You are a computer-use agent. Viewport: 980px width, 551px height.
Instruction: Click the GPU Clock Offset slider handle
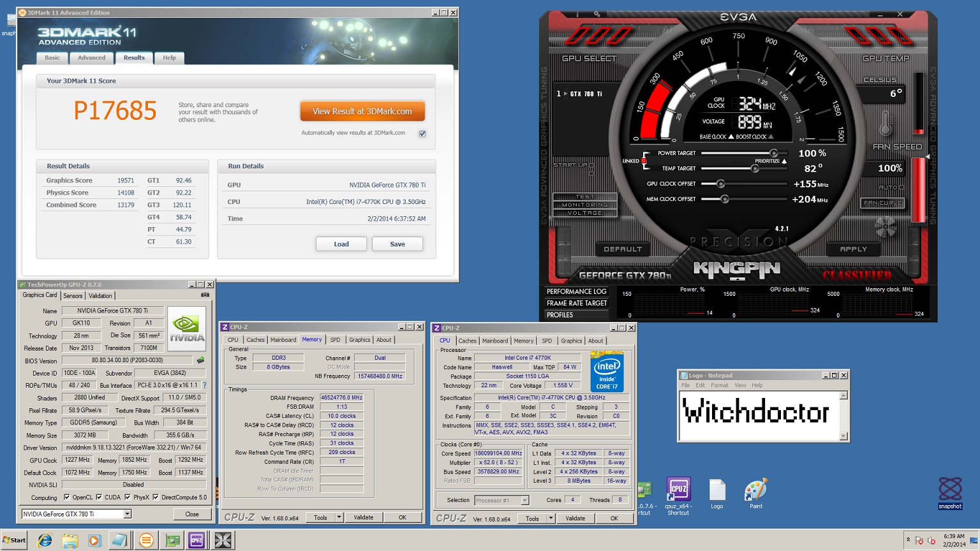[720, 184]
